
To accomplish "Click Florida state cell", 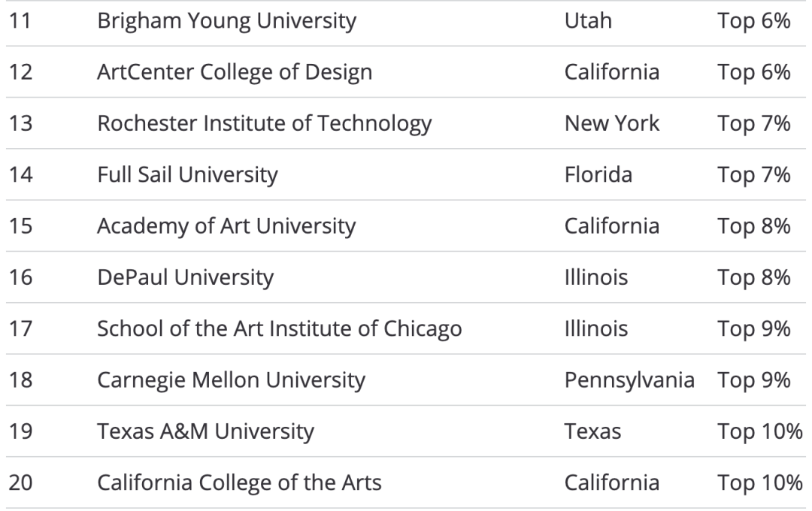I will pos(598,175).
